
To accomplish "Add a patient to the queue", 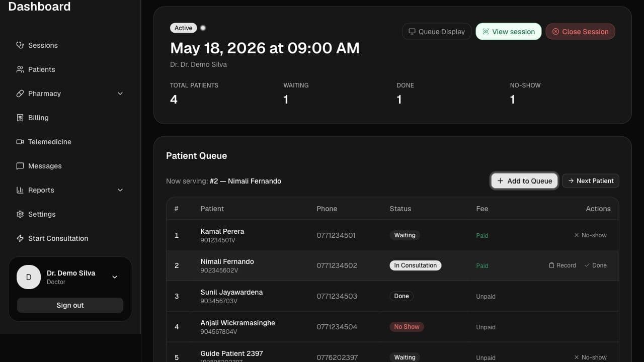I will pos(525,181).
